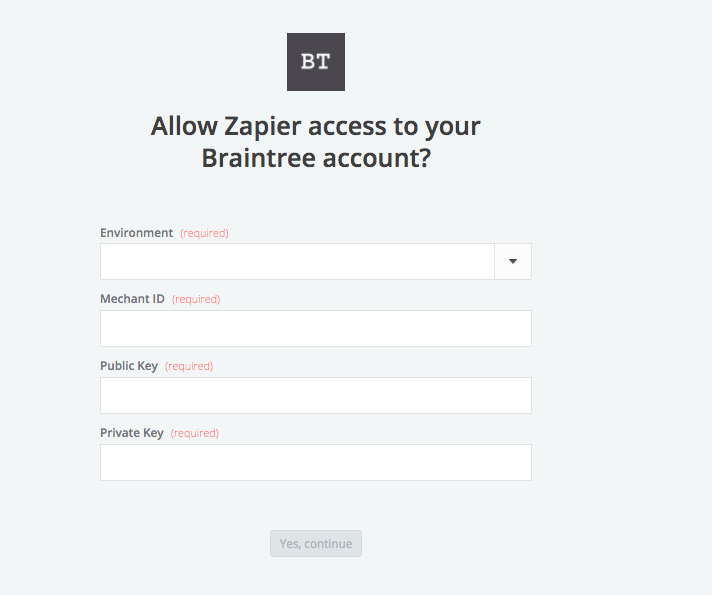Click the word account? in the heading

pos(376,159)
